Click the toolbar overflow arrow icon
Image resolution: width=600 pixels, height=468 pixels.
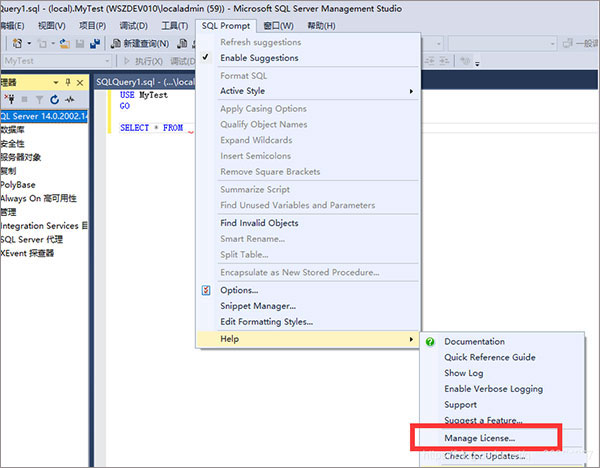click(477, 63)
